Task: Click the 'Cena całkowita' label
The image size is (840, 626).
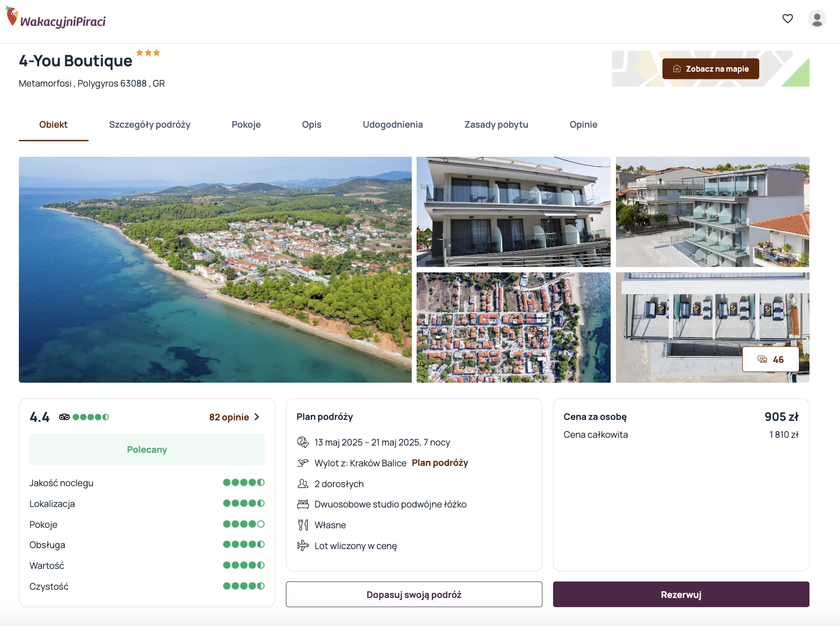Action: pyautogui.click(x=596, y=434)
